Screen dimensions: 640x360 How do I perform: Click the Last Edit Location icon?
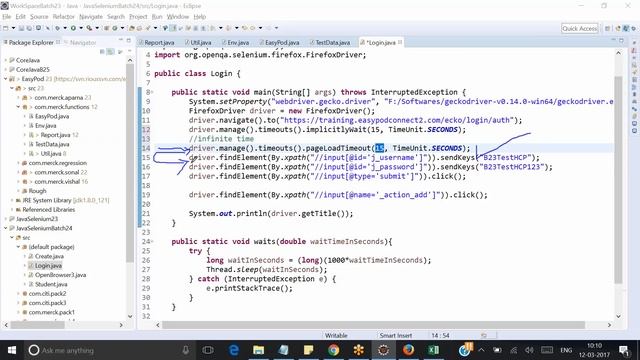tap(244, 28)
